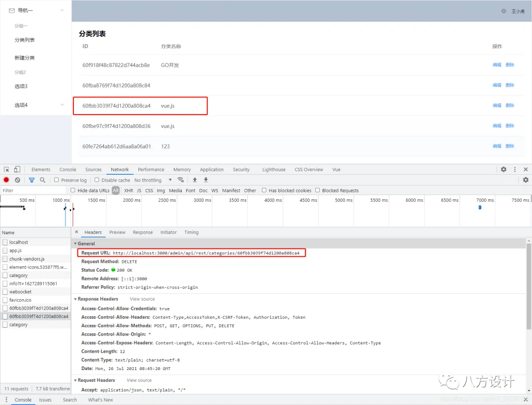Check Hide data URLs

tap(72, 190)
